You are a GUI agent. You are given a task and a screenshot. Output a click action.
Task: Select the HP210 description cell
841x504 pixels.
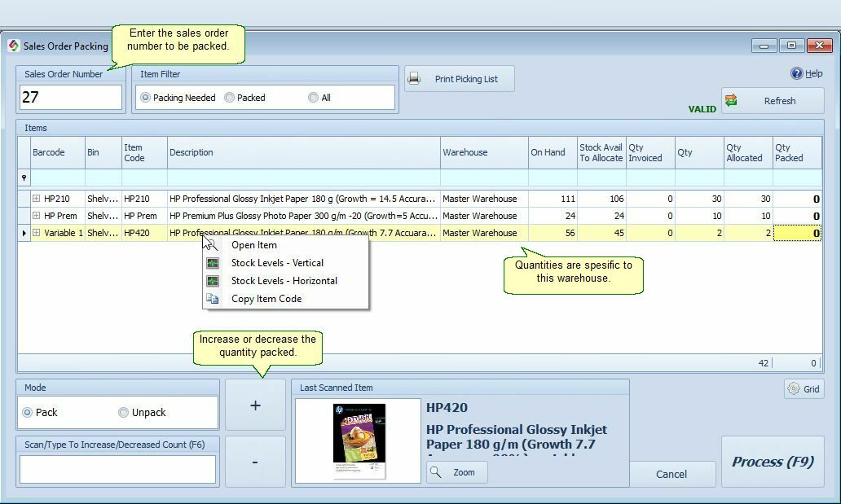[304, 199]
